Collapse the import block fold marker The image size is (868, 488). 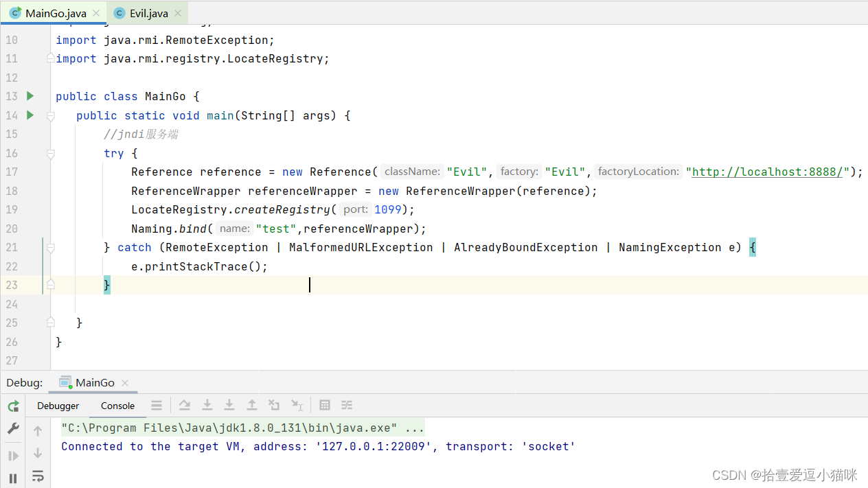pos(50,59)
